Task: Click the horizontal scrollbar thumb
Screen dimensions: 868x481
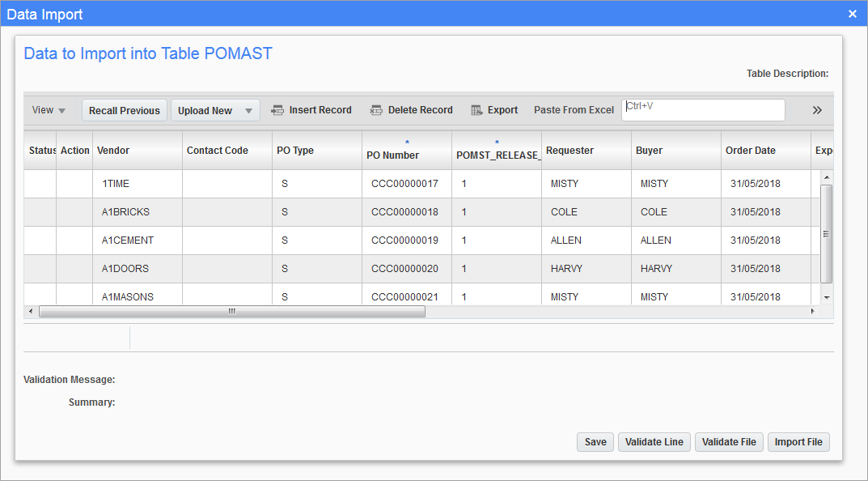Action: [x=231, y=311]
